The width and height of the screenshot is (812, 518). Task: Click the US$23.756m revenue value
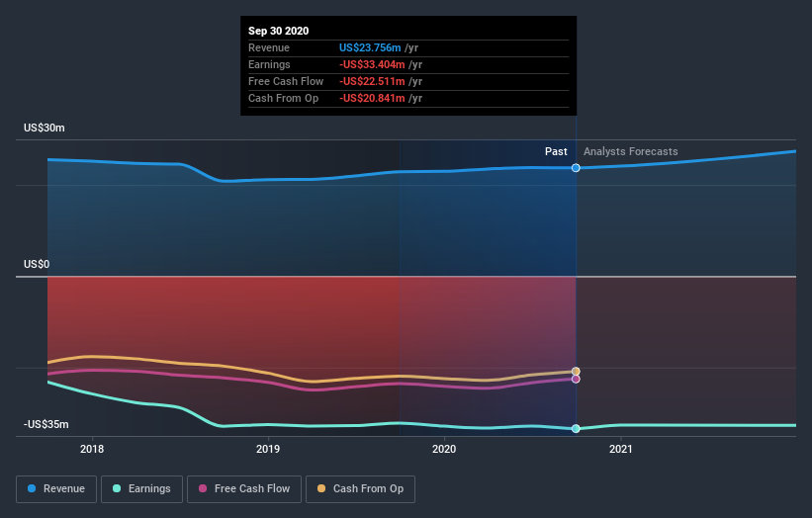point(370,47)
